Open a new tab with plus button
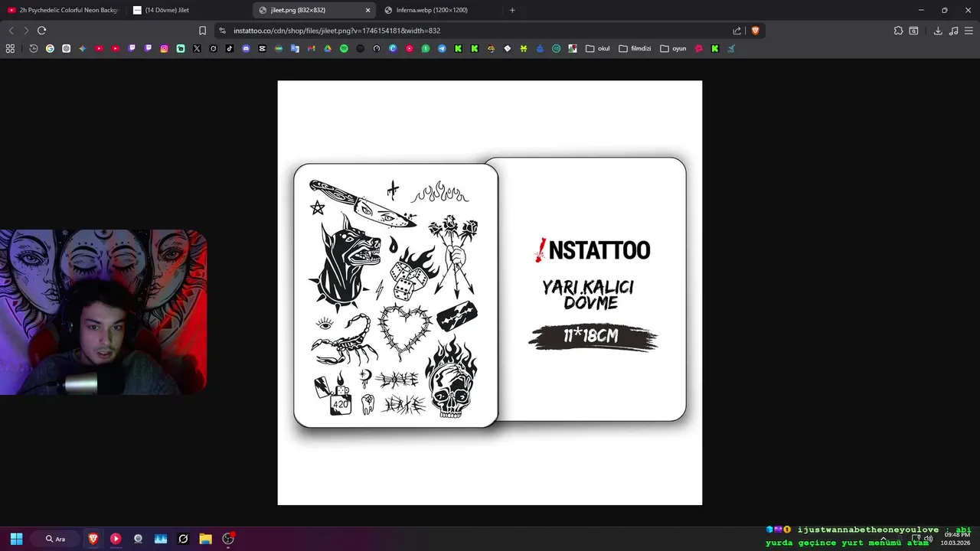 pos(512,10)
